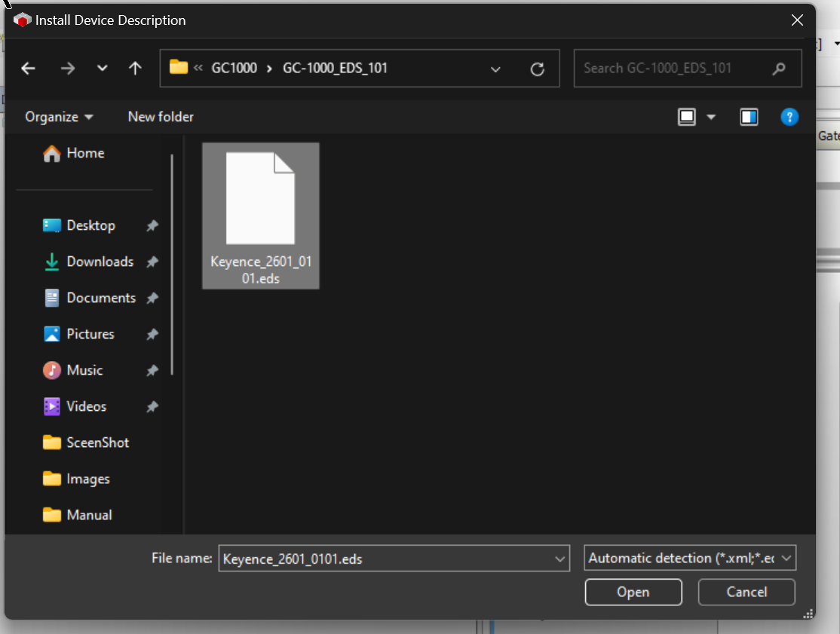
Task: Click the pin icon next to Music
Action: coord(152,370)
